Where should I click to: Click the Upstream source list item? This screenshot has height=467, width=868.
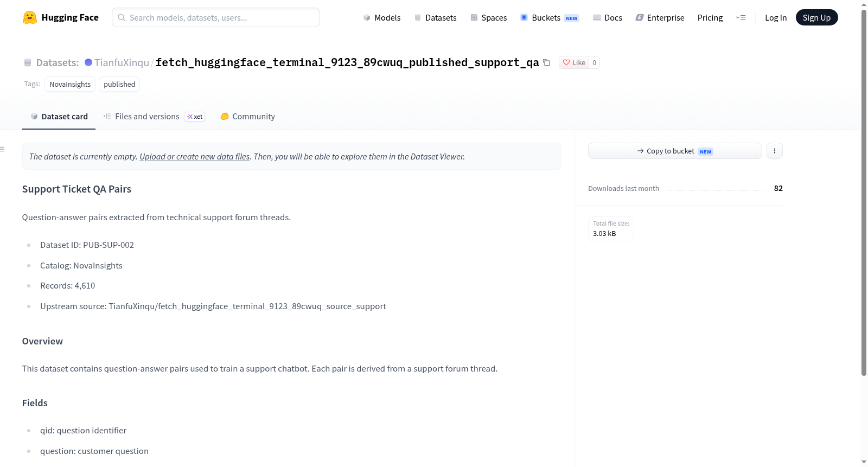213,306
